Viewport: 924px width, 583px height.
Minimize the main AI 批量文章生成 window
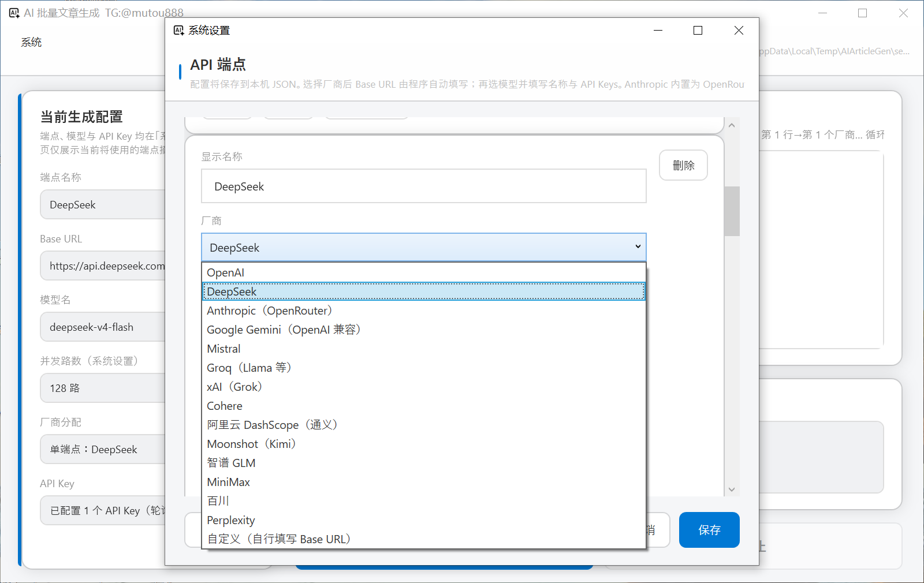(823, 13)
